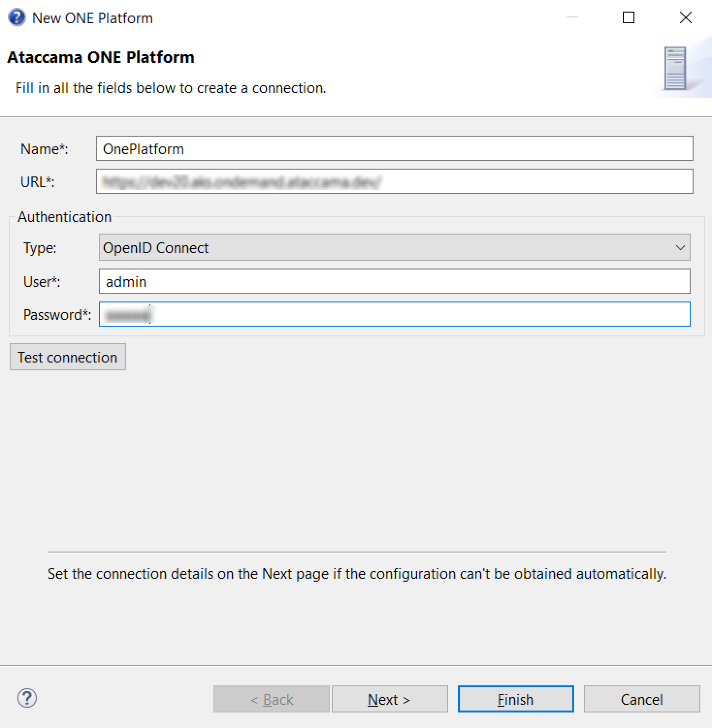Select the User field containing admin
The height and width of the screenshot is (728, 712).
[x=394, y=282]
